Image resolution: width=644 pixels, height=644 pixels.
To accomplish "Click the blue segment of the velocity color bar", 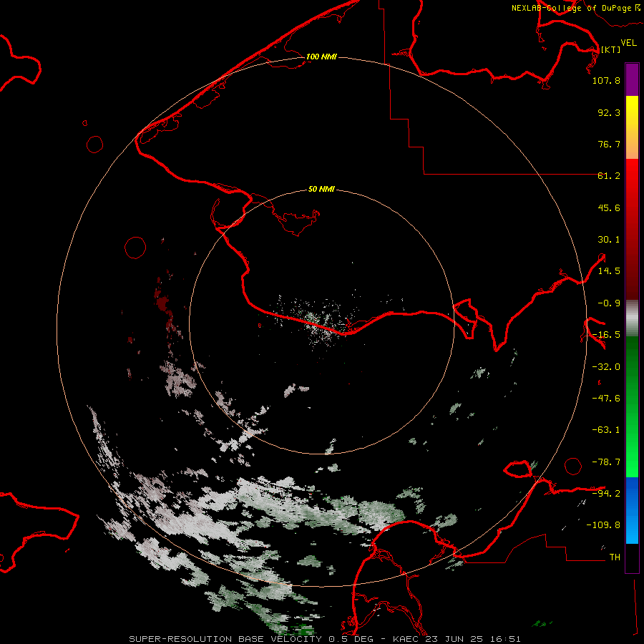I will click(632, 510).
